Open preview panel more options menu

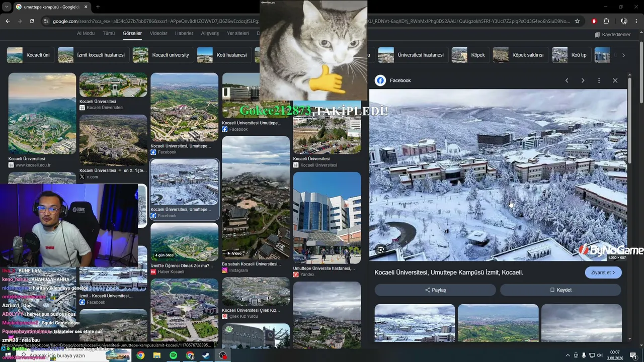(599, 80)
